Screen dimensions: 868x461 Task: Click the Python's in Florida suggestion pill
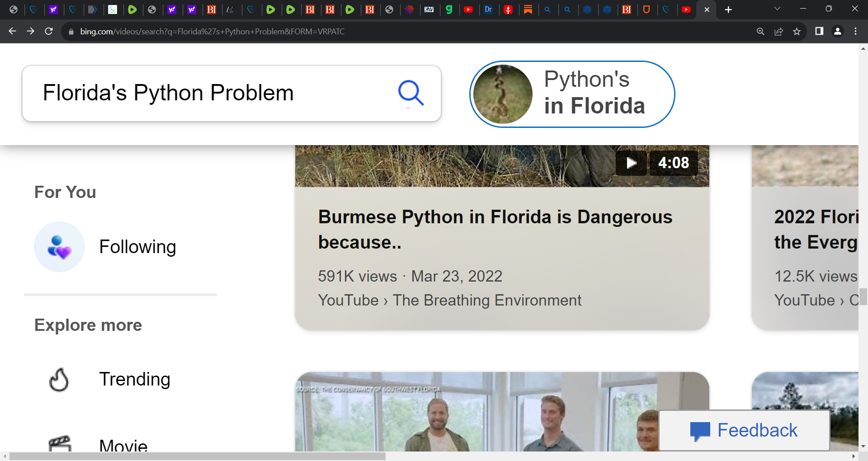point(572,94)
